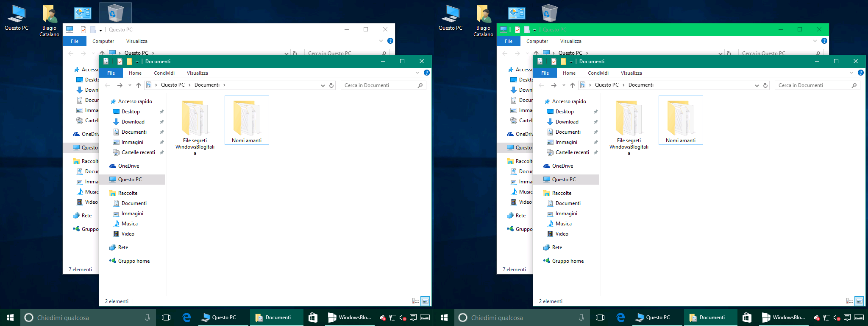Open quick access toolbar dropdown in left Questo PC title bar
Screen dimensions: 868x326
(x=100, y=30)
